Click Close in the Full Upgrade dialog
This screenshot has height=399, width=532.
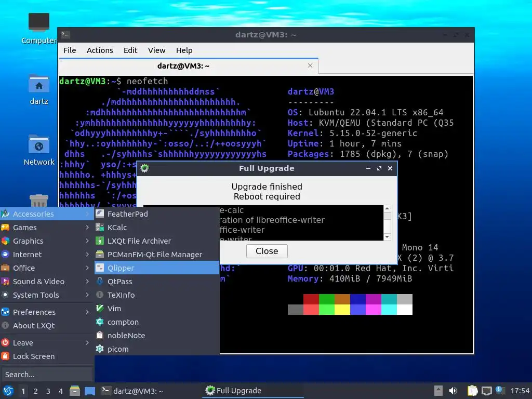[267, 251]
